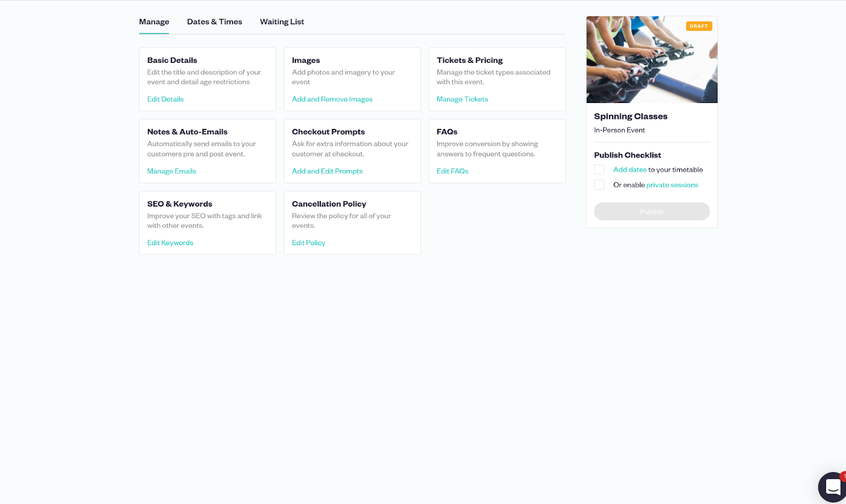Click Edit FAQs link

[452, 171]
